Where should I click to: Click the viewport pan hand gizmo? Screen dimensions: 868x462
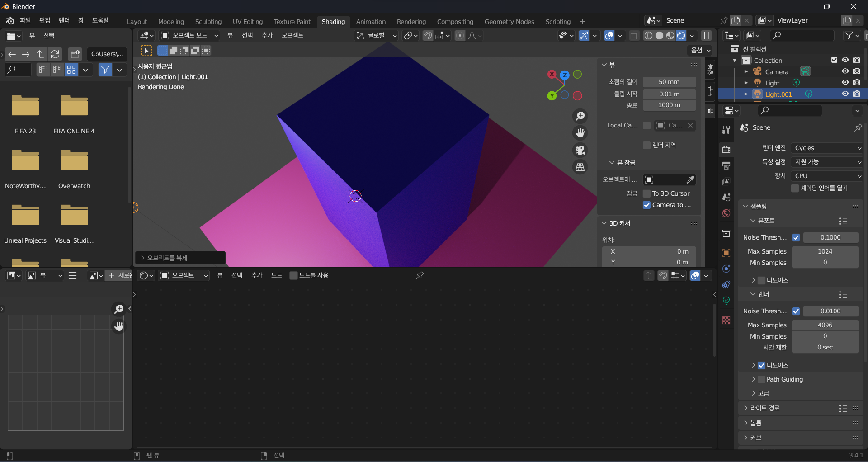click(x=580, y=133)
